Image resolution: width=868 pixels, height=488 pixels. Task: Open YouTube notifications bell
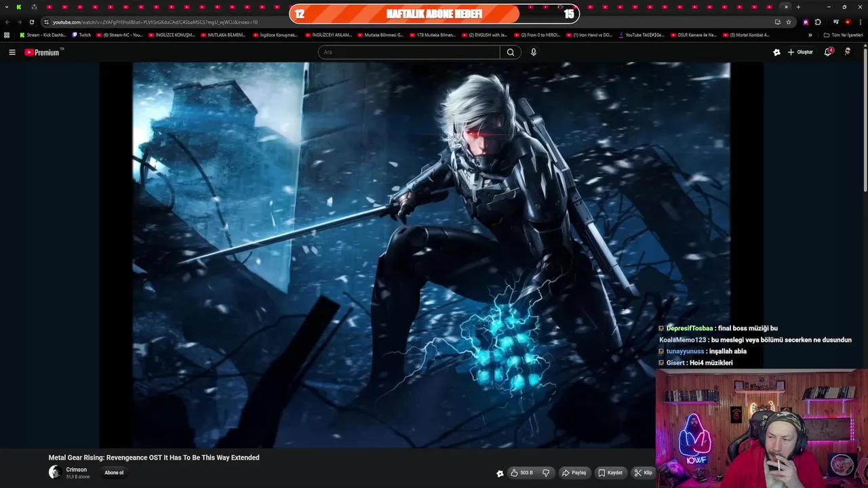(828, 52)
